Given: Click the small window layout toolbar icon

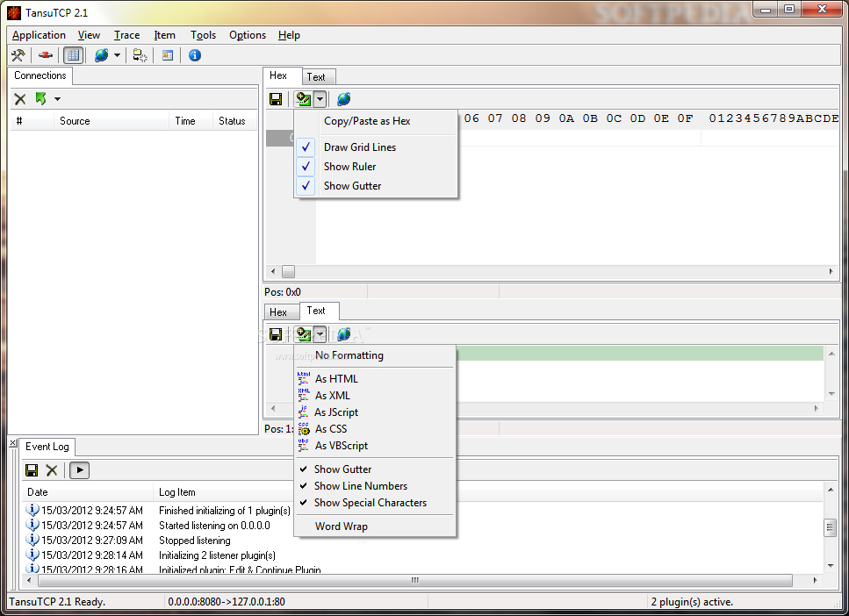Looking at the screenshot, I should coord(168,55).
